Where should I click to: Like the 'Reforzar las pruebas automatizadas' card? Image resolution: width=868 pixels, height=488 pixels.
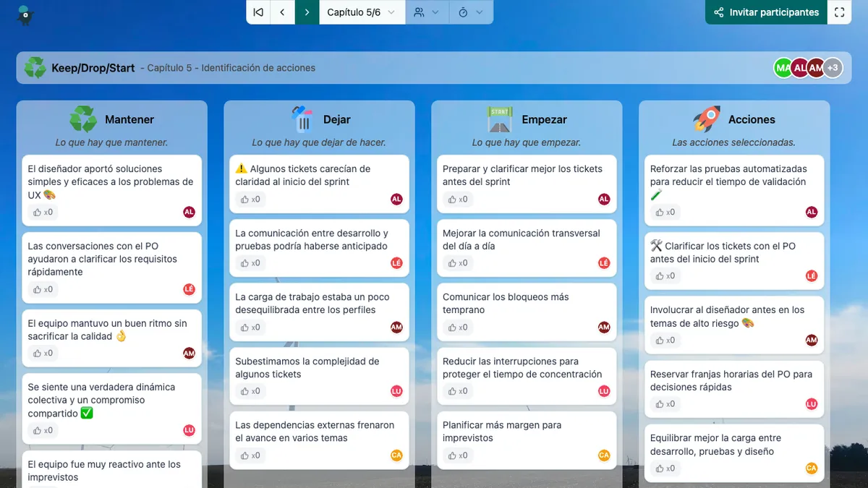coord(663,213)
